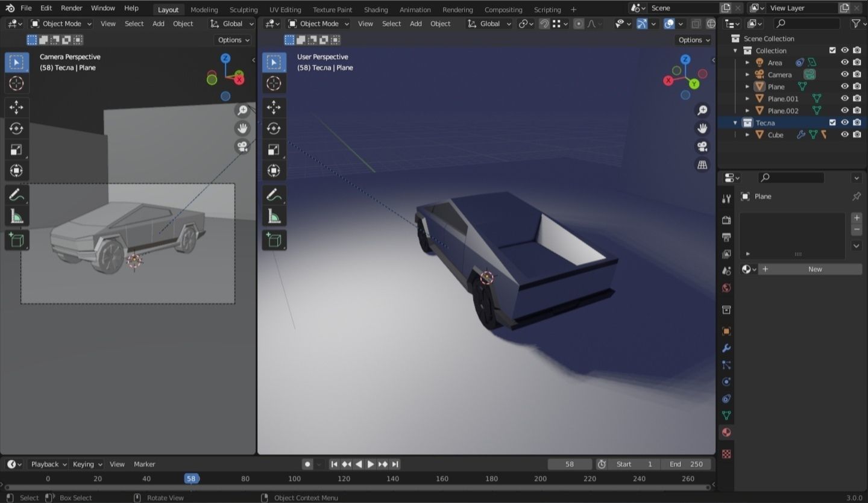Screen dimensions: 868x503
Task: Toggle camera view in User Perspective viewport
Action: coord(702,146)
